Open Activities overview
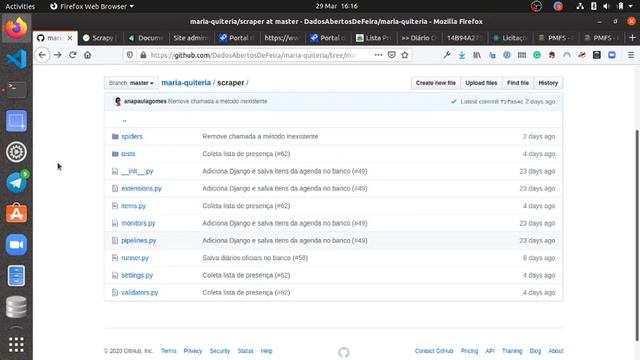The image size is (640, 360). (x=20, y=6)
